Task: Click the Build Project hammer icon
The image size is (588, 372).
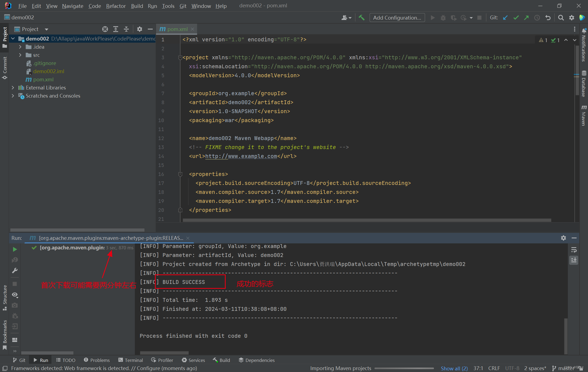Action: [x=362, y=18]
